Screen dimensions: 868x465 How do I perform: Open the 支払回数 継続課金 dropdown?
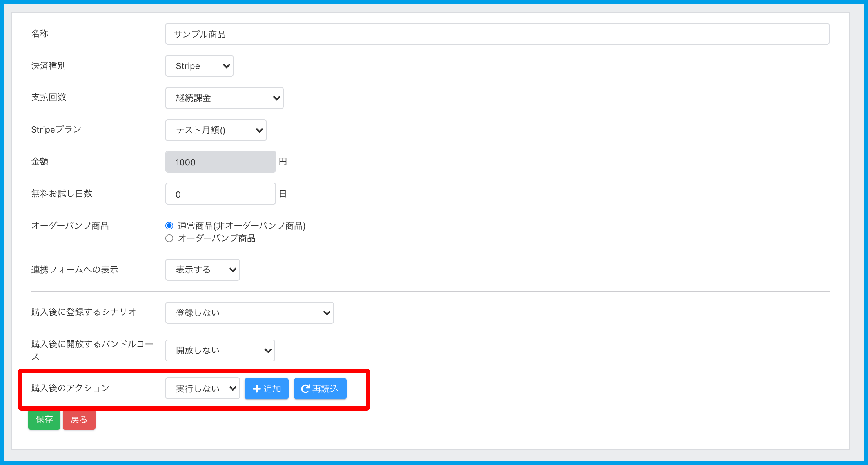224,98
